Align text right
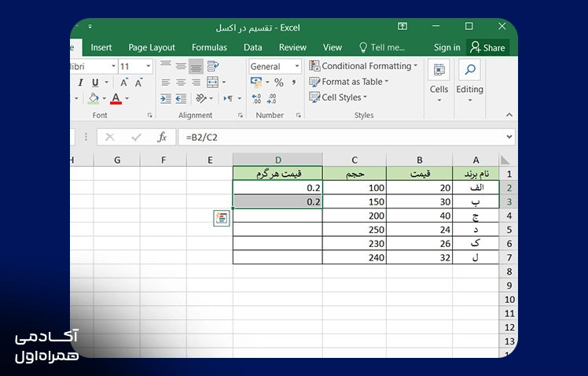 click(x=196, y=83)
